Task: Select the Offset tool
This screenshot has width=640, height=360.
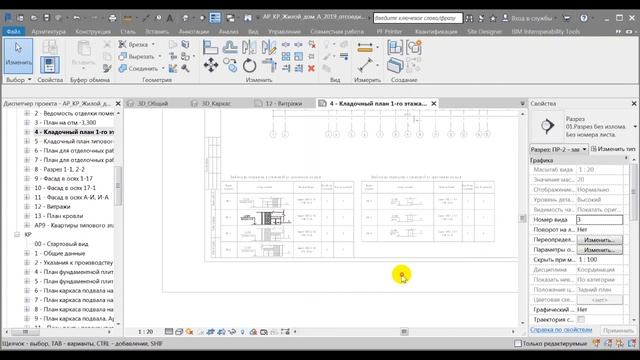Action: (230, 47)
